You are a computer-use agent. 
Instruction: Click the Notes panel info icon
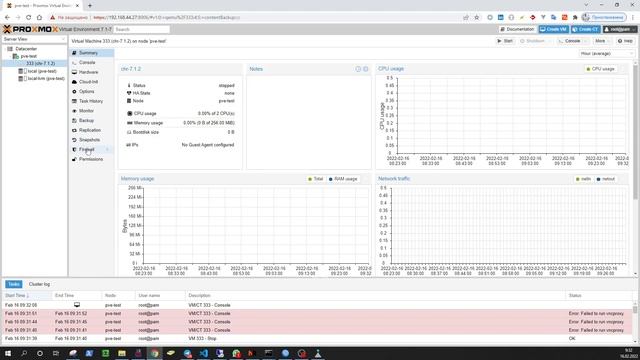click(x=358, y=69)
